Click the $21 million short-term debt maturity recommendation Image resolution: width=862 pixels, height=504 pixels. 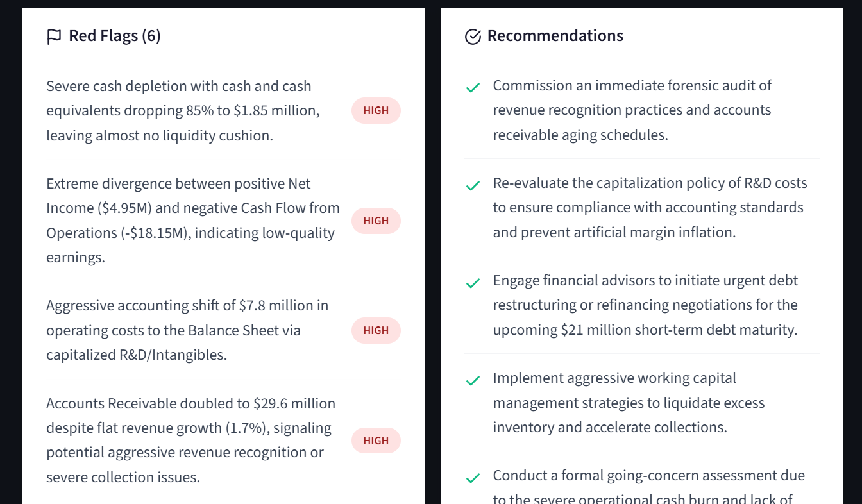646,305
